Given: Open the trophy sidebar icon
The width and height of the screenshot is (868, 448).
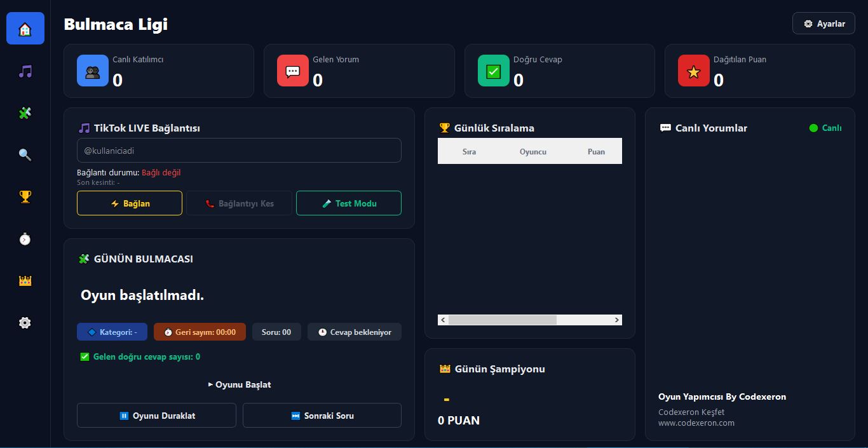Looking at the screenshot, I should click(x=25, y=196).
